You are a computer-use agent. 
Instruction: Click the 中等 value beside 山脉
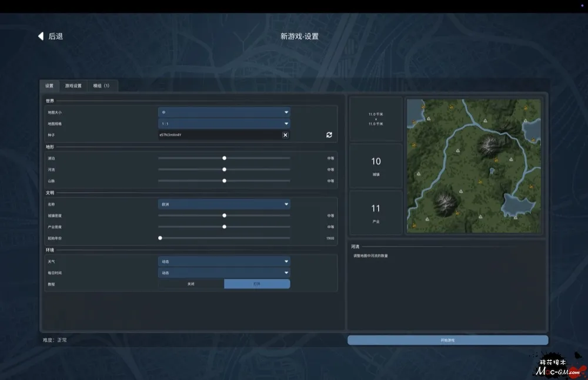tap(330, 181)
